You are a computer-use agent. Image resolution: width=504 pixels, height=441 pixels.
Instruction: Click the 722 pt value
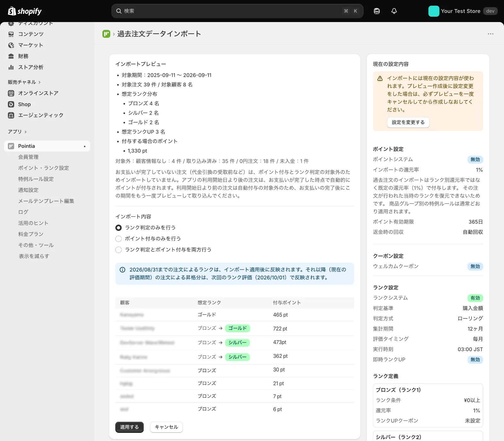click(280, 329)
